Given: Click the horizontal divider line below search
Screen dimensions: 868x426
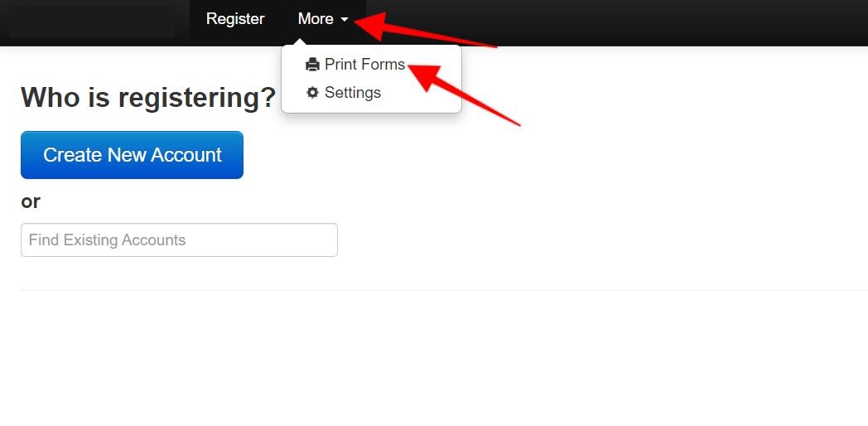Looking at the screenshot, I should pyautogui.click(x=444, y=290).
